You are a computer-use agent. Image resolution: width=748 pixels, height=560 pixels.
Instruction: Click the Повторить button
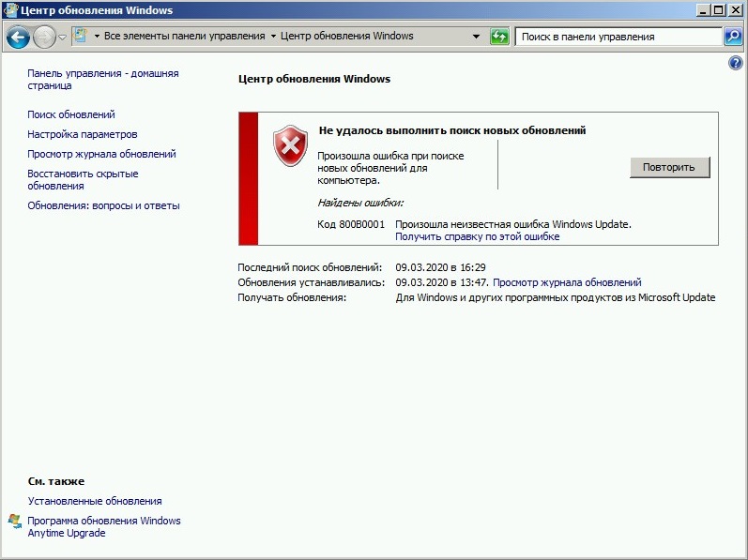[669, 167]
